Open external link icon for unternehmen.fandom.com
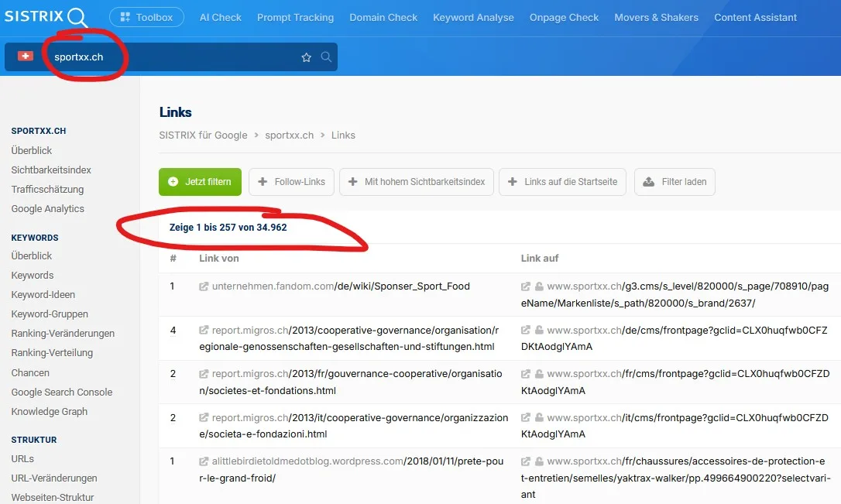Image resolution: width=841 pixels, height=504 pixels. 204,286
